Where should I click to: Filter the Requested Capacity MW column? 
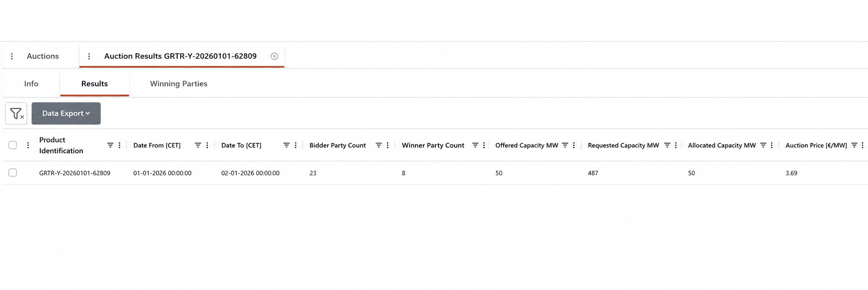667,145
